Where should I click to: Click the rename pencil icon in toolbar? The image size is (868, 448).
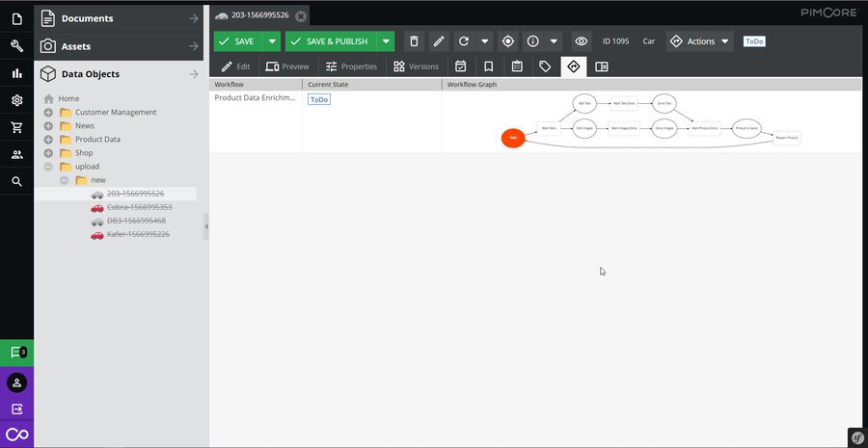(x=439, y=41)
